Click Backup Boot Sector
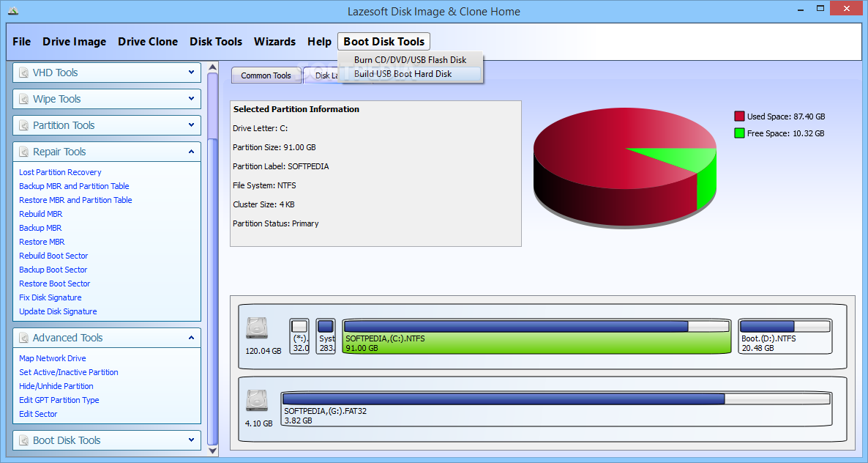Image resolution: width=868 pixels, height=463 pixels. point(53,270)
